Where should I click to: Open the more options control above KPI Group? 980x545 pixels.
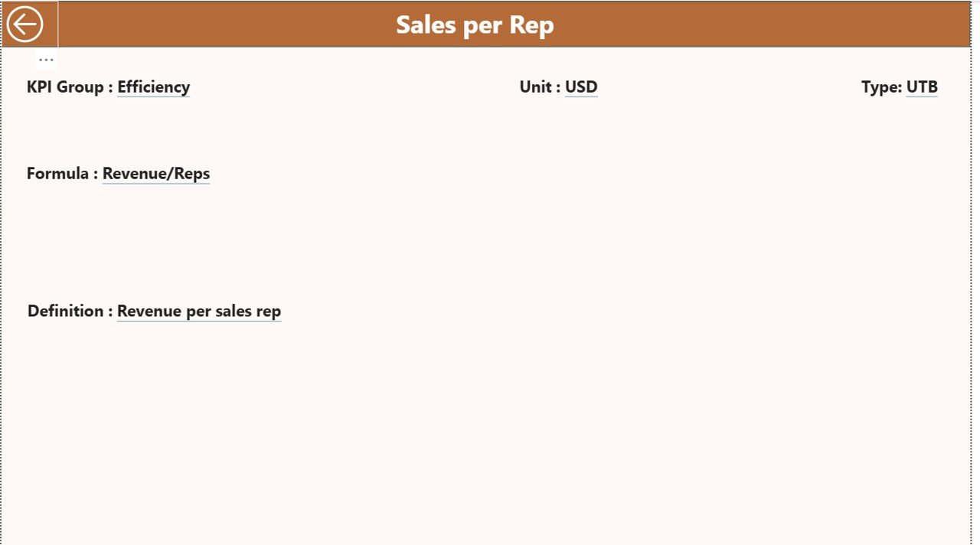[46, 59]
